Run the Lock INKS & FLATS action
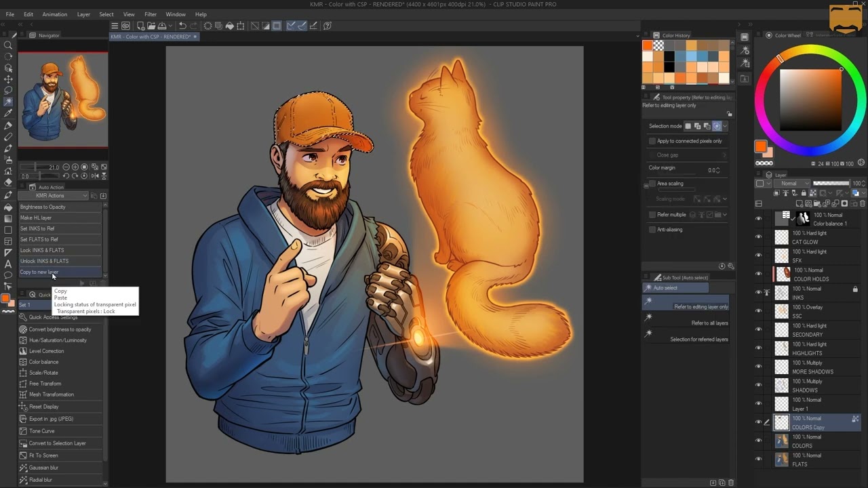Image resolution: width=868 pixels, height=488 pixels. pyautogui.click(x=60, y=250)
